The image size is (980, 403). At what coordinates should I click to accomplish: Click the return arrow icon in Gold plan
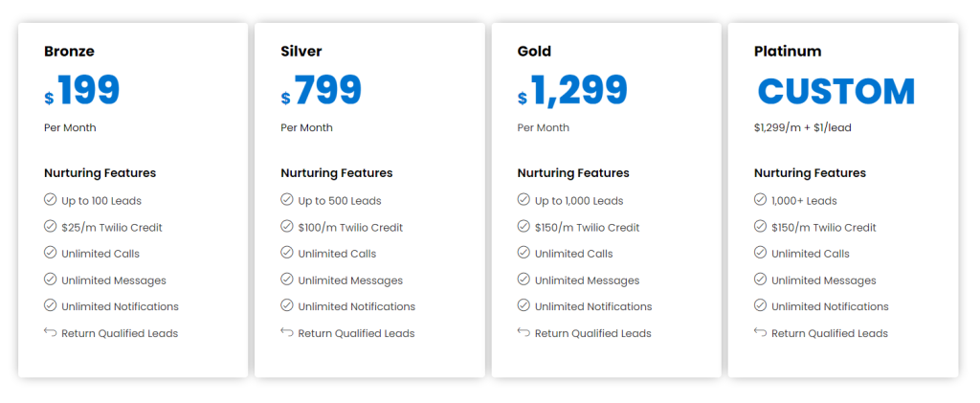(x=523, y=332)
